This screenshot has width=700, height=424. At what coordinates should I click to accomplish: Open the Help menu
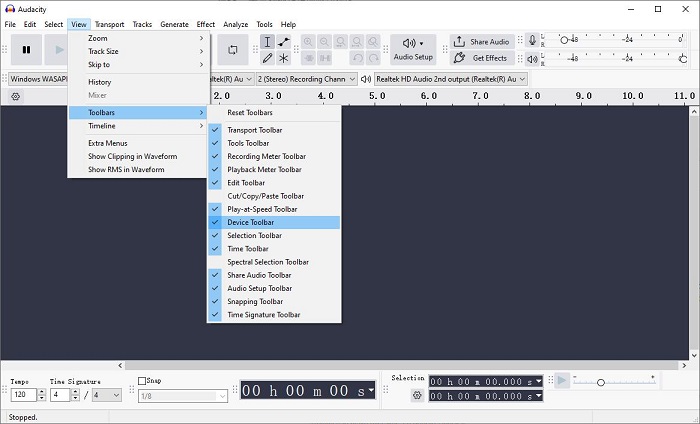click(x=288, y=24)
